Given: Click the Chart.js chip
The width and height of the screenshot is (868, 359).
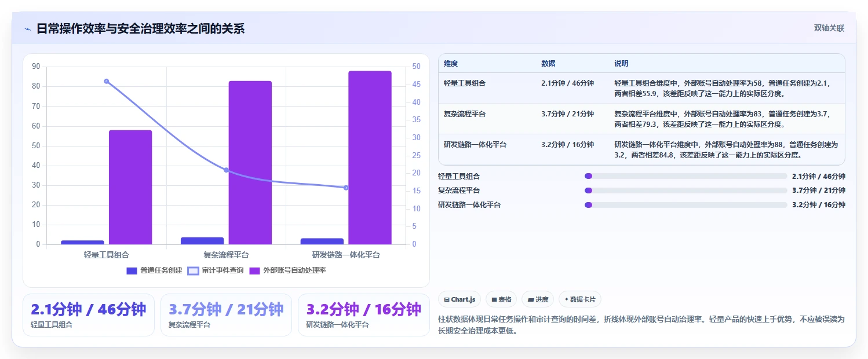Looking at the screenshot, I should tap(459, 299).
